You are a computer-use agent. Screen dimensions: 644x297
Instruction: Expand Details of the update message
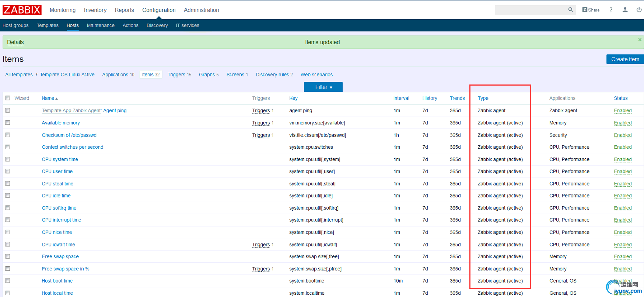[x=15, y=42]
